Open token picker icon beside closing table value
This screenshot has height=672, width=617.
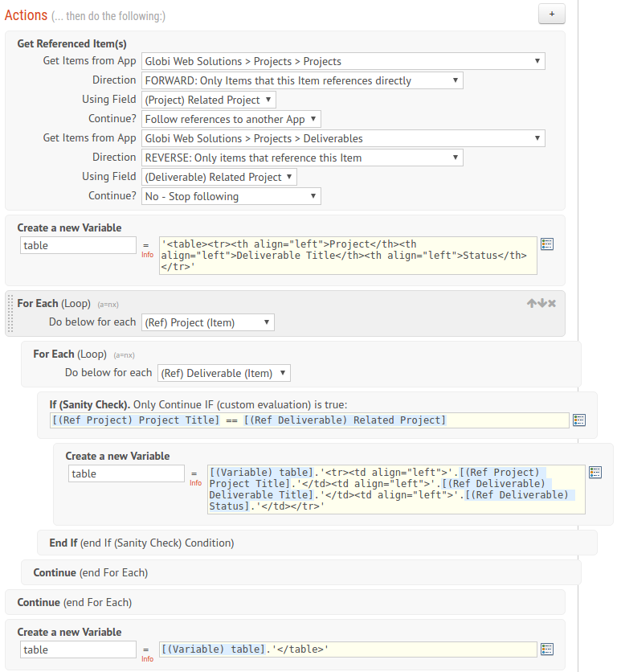[x=547, y=649]
